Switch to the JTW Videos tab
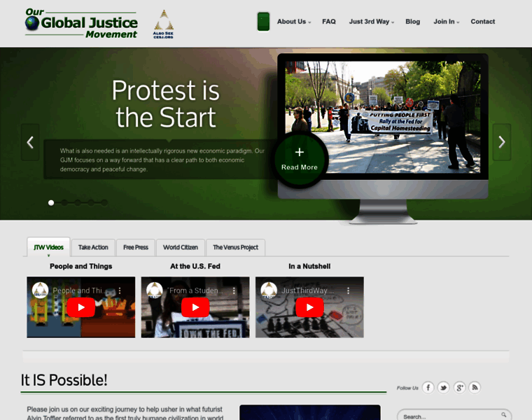Image resolution: width=532 pixels, height=420 pixels. (x=48, y=247)
